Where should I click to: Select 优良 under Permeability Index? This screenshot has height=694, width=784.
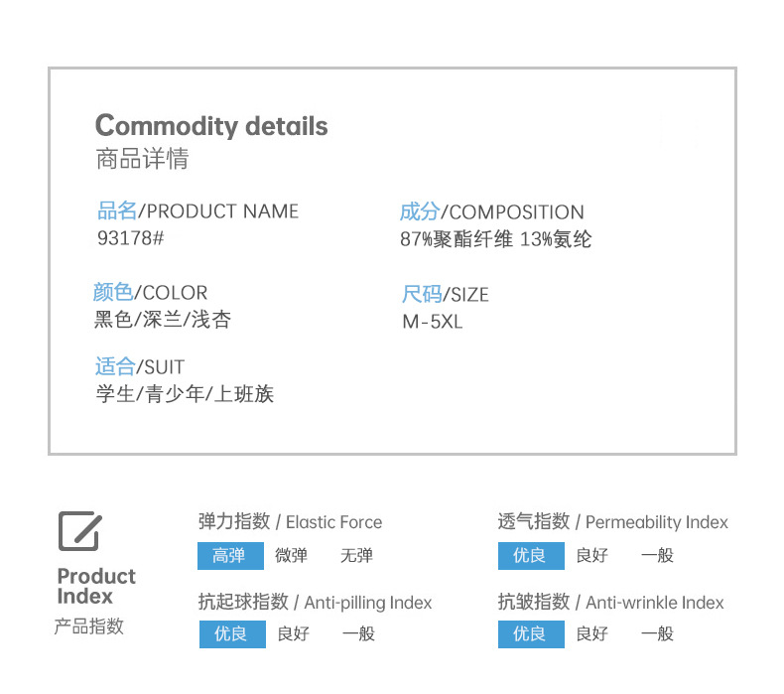coord(530,556)
